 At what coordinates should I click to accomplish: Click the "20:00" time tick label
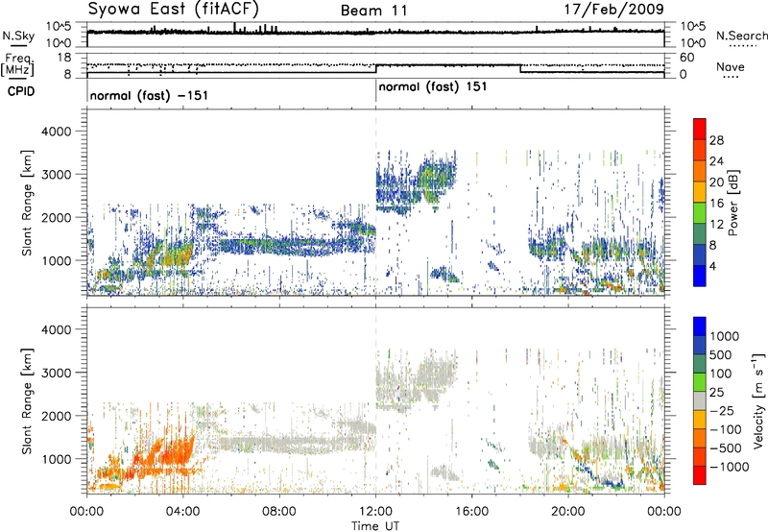568,512
